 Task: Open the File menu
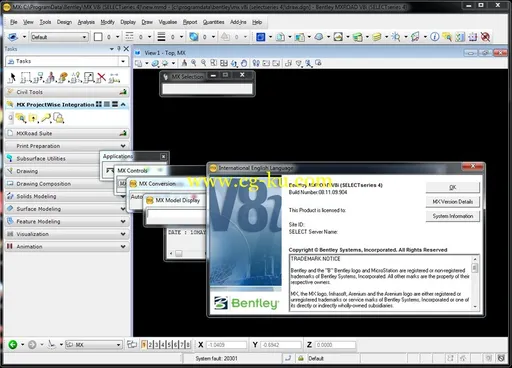point(14,22)
